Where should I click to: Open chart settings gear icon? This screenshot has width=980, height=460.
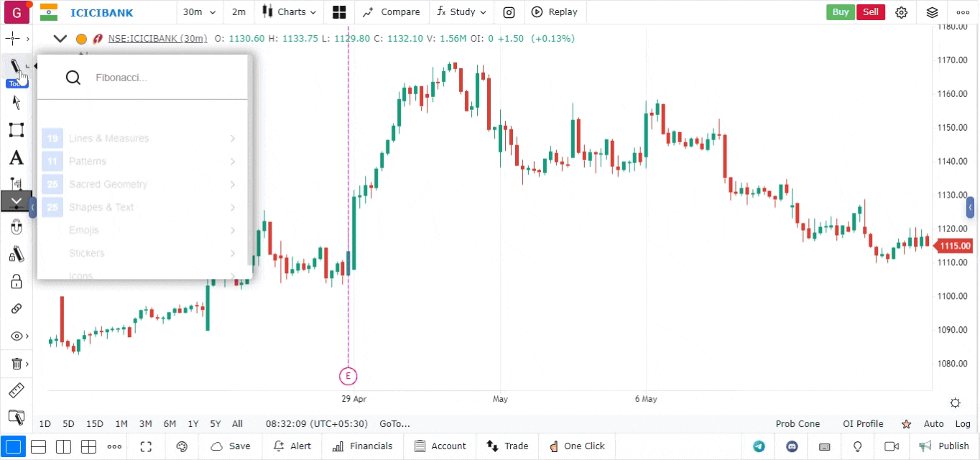(x=902, y=12)
